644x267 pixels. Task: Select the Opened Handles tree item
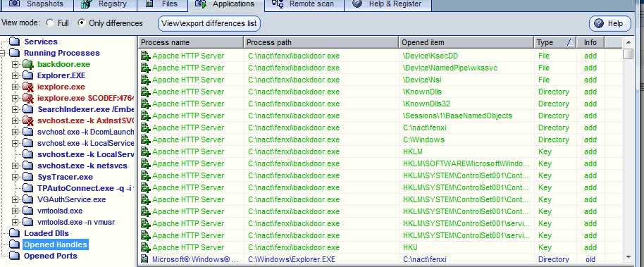click(x=56, y=244)
